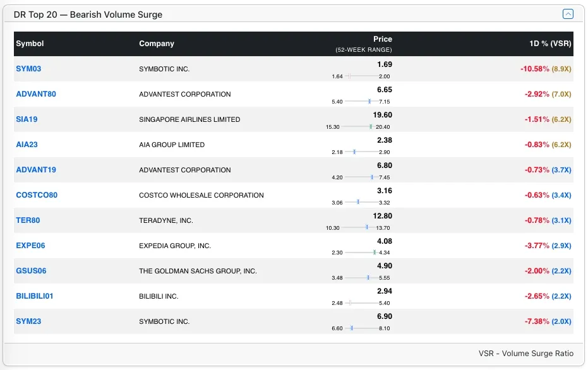Open the SYM03 symbol link
The image size is (588, 370).
(28, 69)
